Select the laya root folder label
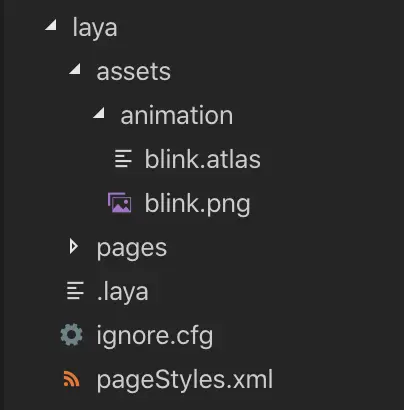 (95, 28)
